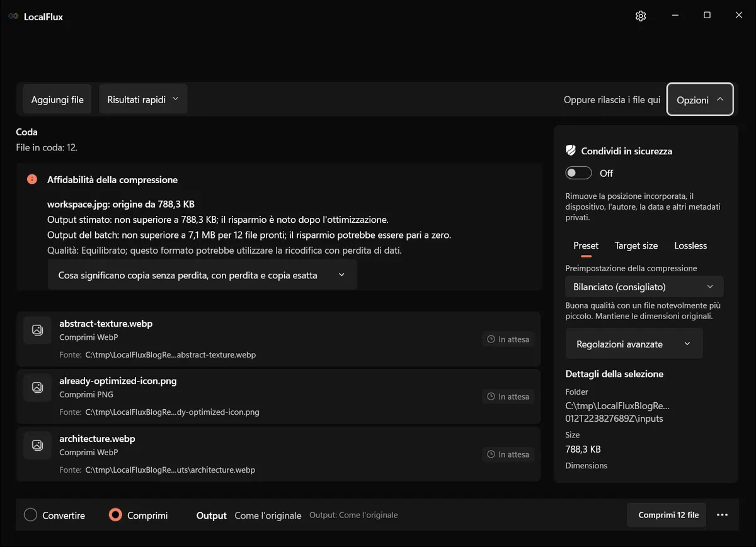Click the Output stimato line
This screenshot has height=547, width=756.
click(218, 220)
